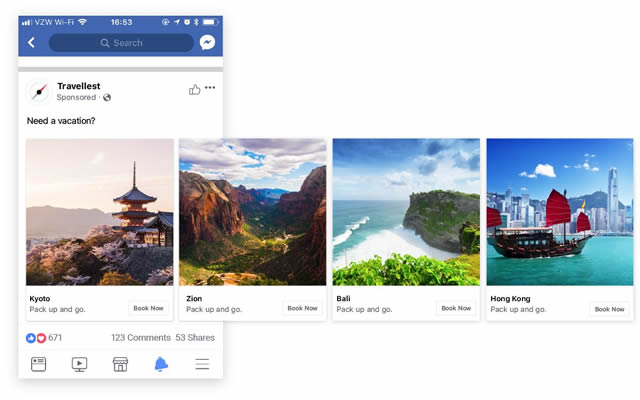Viewport: 640px width, 400px height.
Task: Like the Travellest page thumbs-up icon
Action: tap(194, 89)
